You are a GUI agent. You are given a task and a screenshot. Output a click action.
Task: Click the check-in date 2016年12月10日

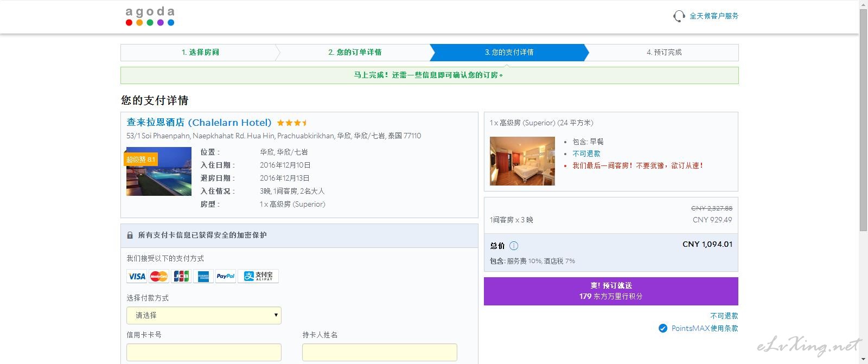pyautogui.click(x=285, y=165)
